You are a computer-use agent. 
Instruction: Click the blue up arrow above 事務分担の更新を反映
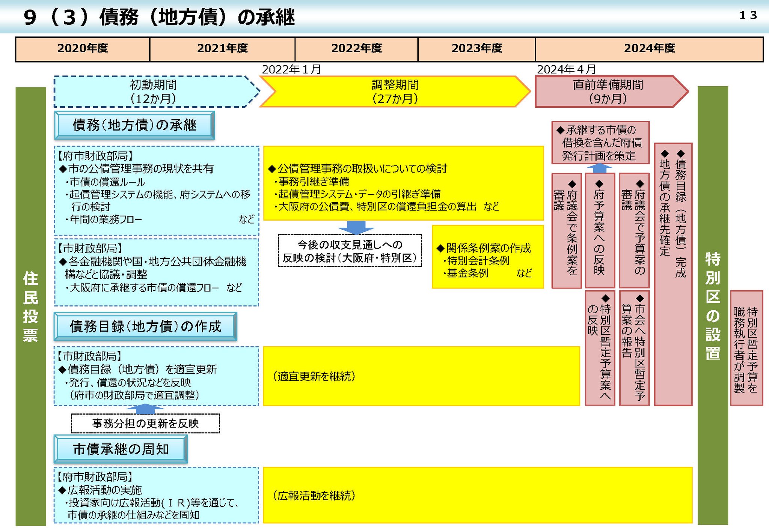(145, 409)
